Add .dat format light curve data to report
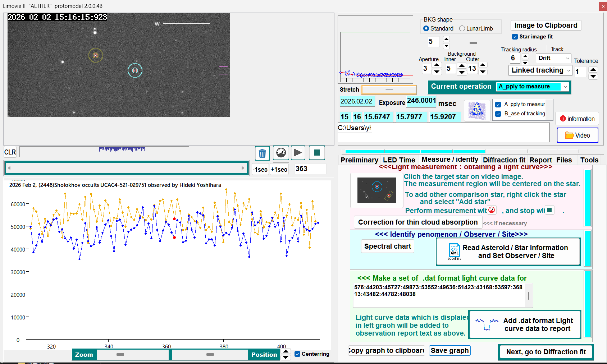This screenshot has width=607, height=364. (525, 324)
